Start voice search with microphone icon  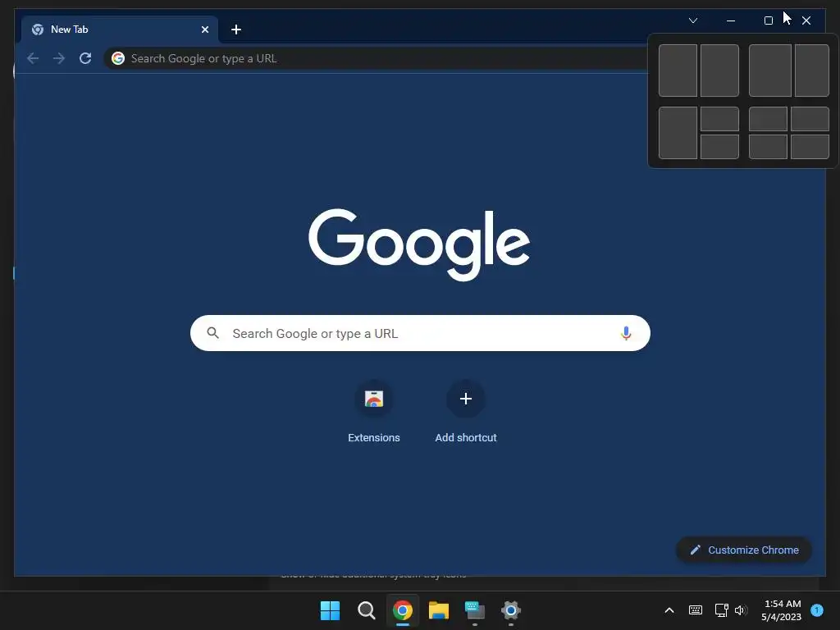[626, 333]
